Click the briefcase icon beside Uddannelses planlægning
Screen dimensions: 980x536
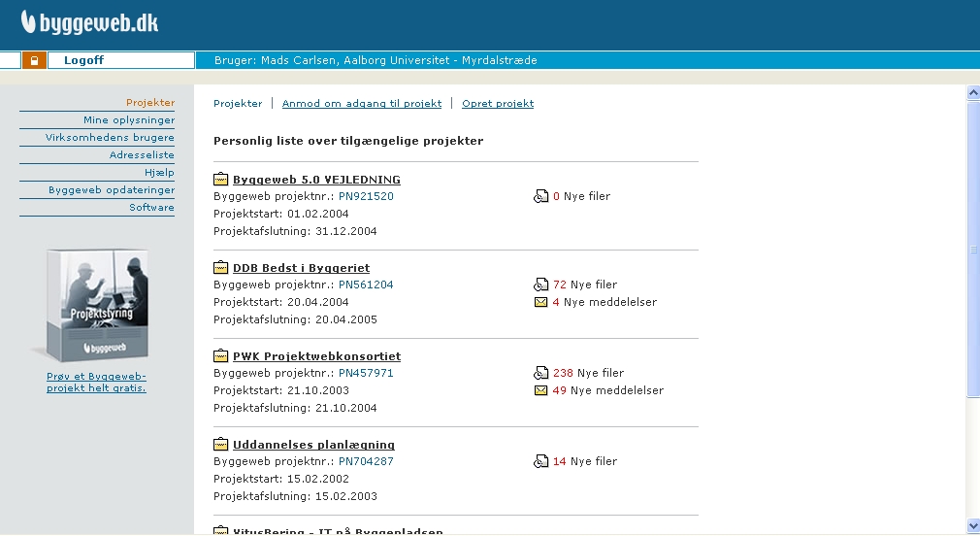(x=220, y=445)
